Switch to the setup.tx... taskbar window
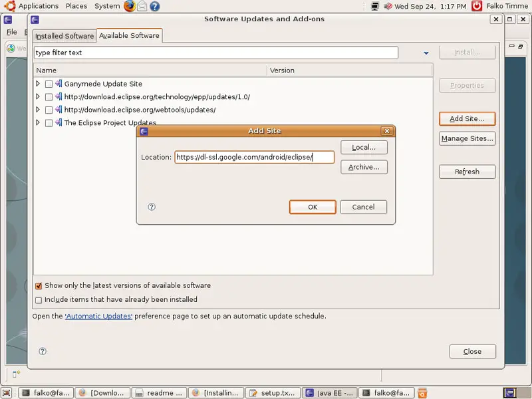The width and height of the screenshot is (532, 399). tap(273, 393)
